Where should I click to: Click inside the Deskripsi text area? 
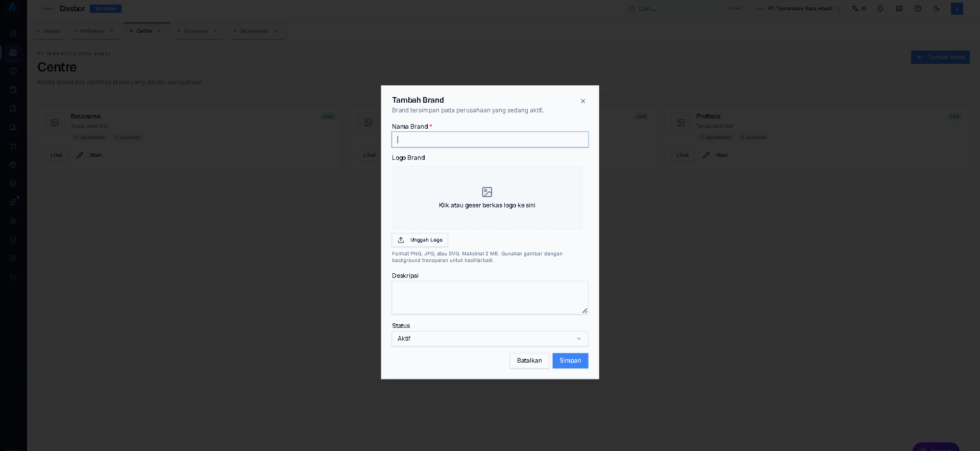coord(490,298)
